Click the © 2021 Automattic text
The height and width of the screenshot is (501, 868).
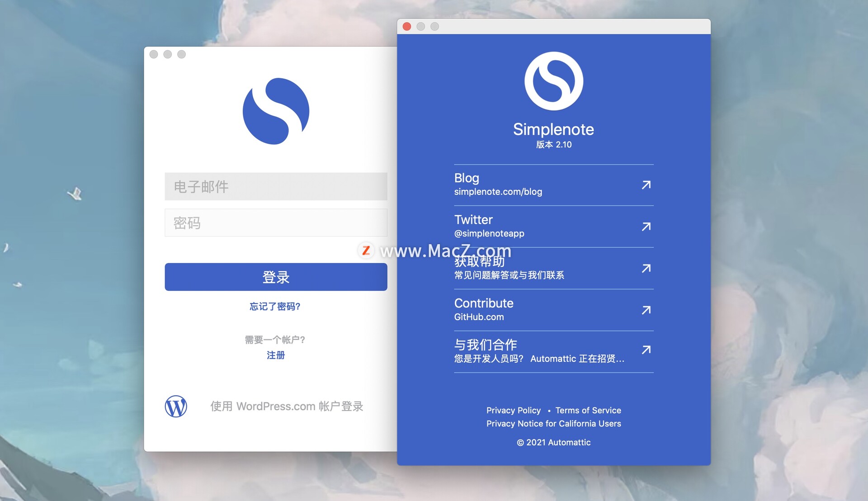tap(554, 442)
